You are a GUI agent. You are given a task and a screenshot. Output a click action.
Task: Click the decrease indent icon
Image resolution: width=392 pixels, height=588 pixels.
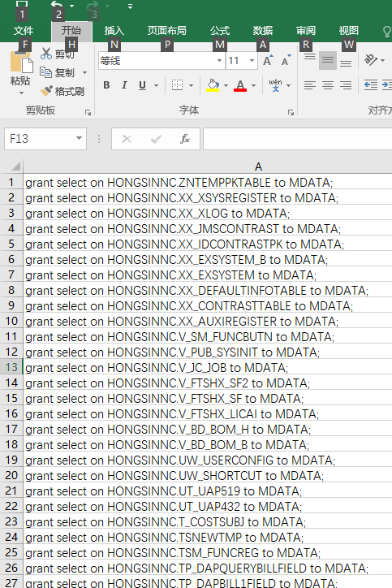[371, 85]
